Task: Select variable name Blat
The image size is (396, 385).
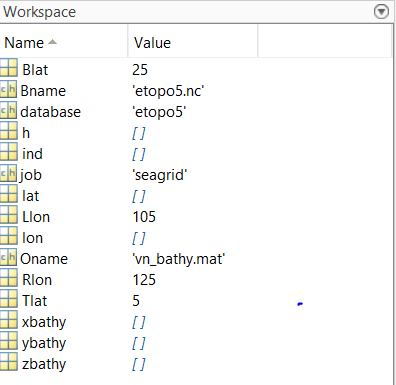Action: [x=35, y=70]
